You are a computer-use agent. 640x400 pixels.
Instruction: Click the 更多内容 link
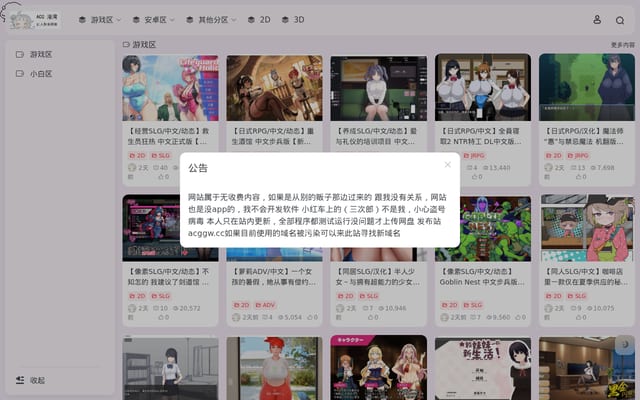pos(622,44)
